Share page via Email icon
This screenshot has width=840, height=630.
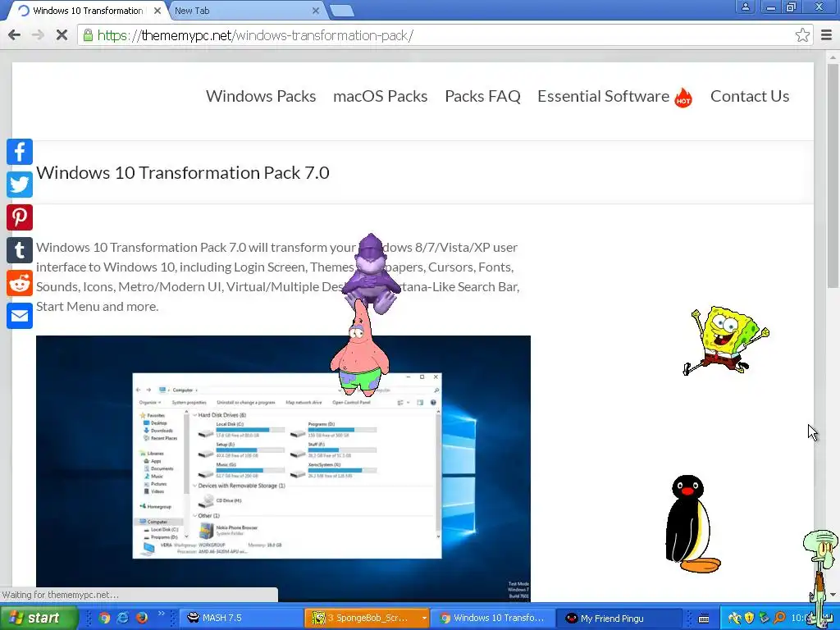pos(20,316)
